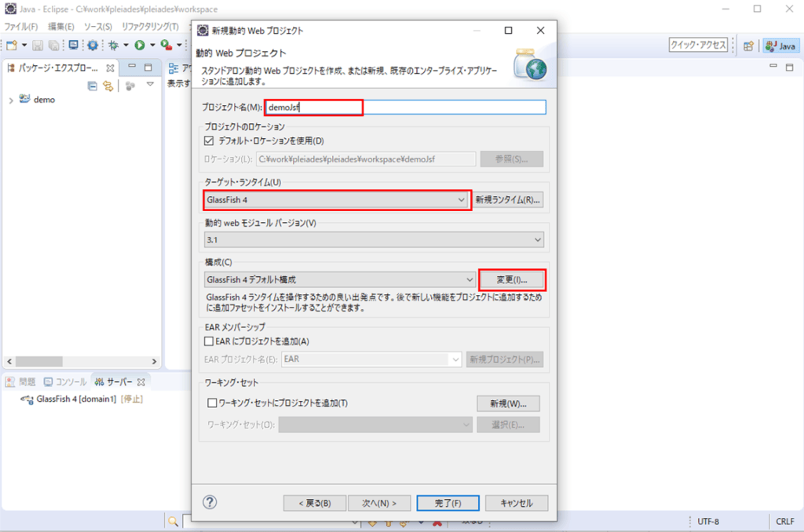Open the Run dropdown arrow in toolbar
The width and height of the screenshot is (804, 532).
[x=152, y=46]
